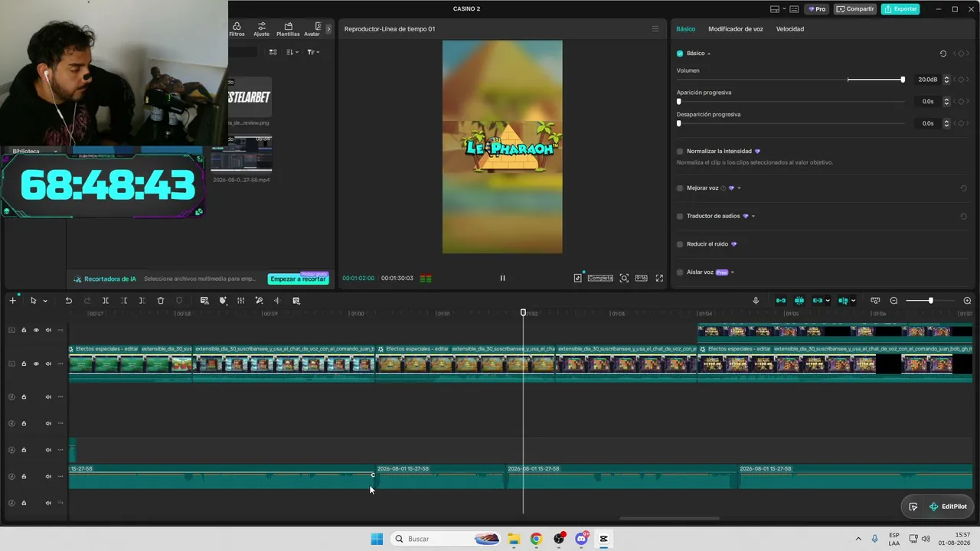980x551 pixels.
Task: Click the 9:16 aspect ratio button
Action: [x=641, y=278]
